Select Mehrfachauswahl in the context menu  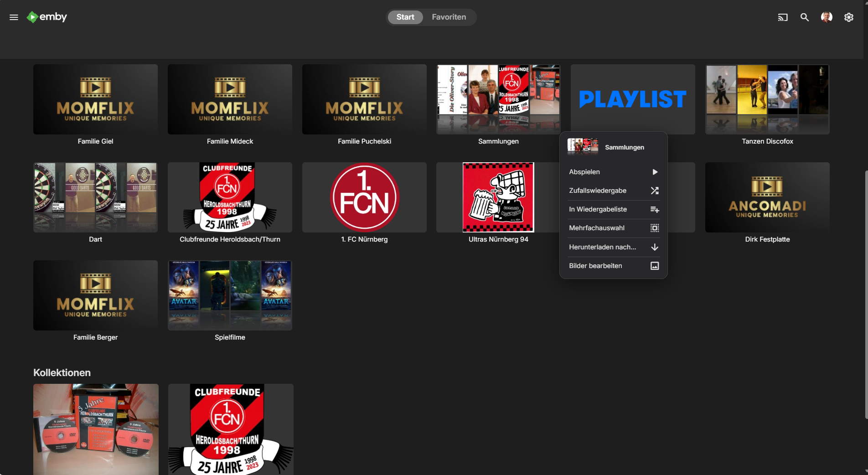(614, 228)
